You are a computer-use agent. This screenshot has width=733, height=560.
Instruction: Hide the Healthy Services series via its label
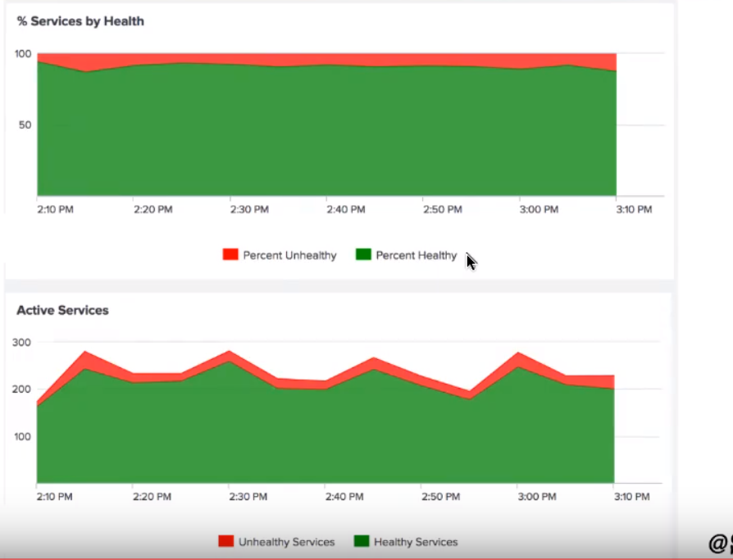[x=416, y=542]
